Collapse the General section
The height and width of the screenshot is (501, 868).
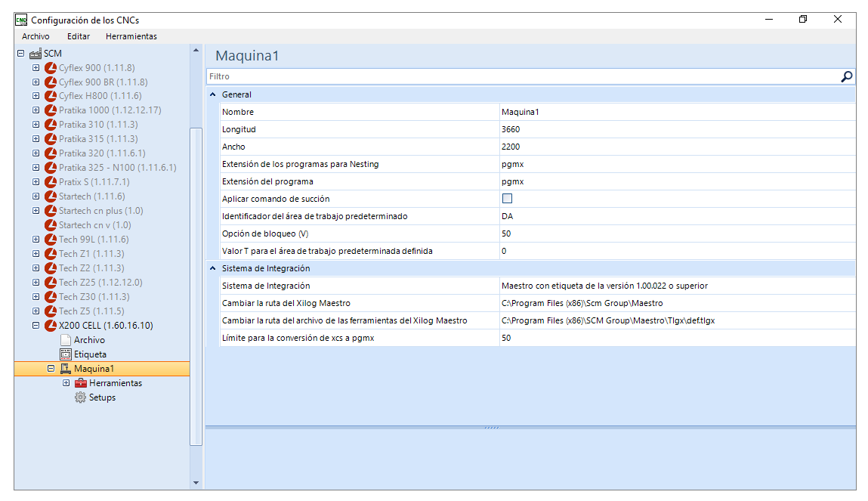tap(212, 94)
